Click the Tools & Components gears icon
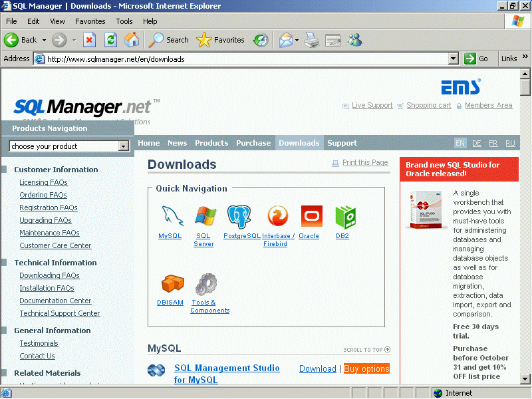532x399 pixels. click(206, 285)
